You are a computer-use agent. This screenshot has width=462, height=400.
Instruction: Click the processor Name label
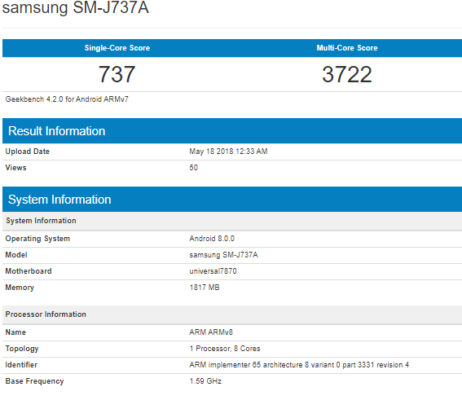(15, 332)
